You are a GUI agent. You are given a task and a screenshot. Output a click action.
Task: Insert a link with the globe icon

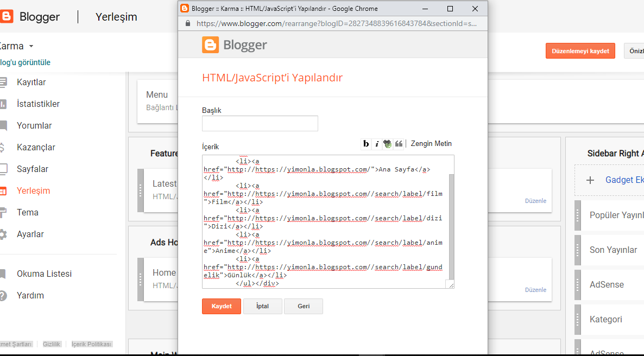tap(387, 144)
